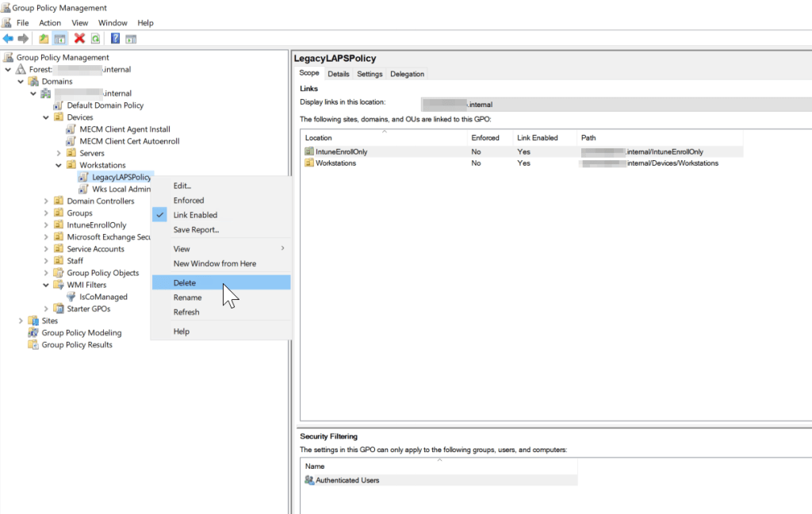The width and height of the screenshot is (812, 514).
Task: Click the Up One Level folder icon
Action: pyautogui.click(x=44, y=36)
